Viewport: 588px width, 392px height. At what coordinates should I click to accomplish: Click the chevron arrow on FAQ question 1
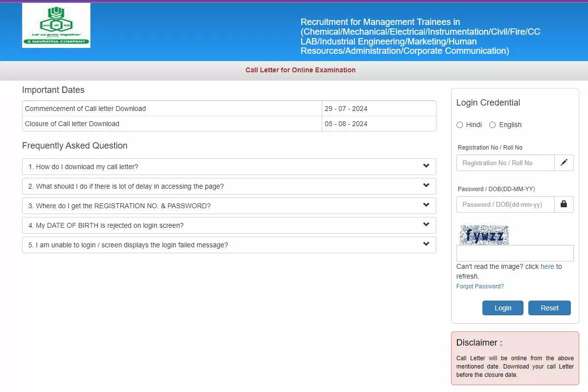click(426, 166)
